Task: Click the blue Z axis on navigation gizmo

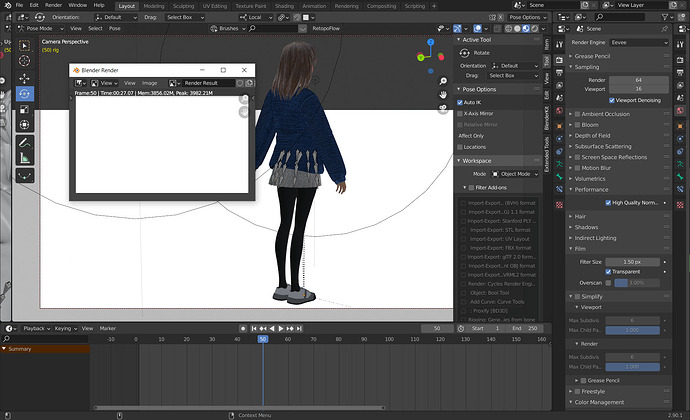Action: (x=430, y=42)
